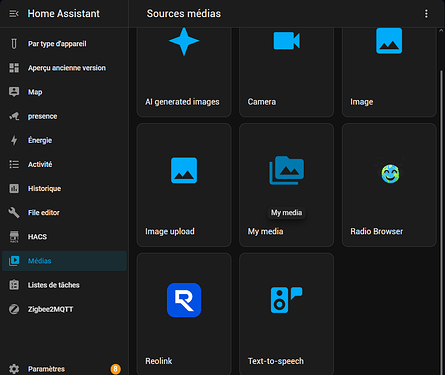The image size is (445, 375).
Task: Click the vertical scrollbar of media sources
Action: coord(442,220)
